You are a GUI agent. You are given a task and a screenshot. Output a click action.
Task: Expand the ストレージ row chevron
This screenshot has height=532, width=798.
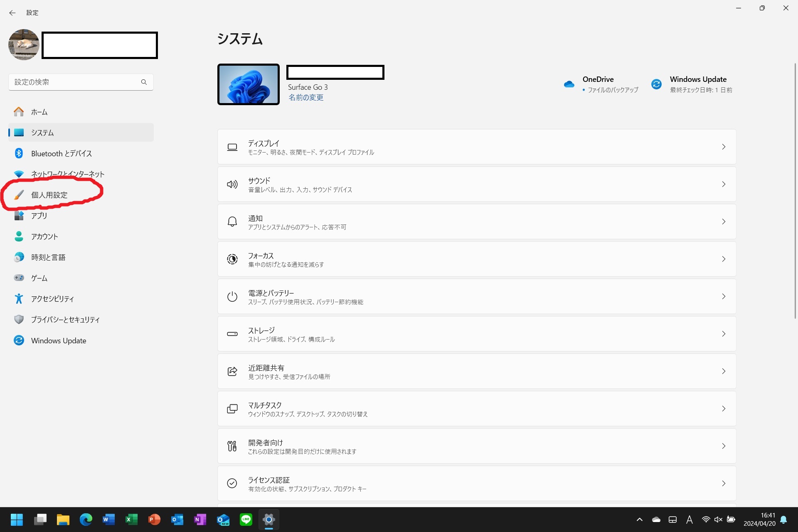tap(724, 334)
